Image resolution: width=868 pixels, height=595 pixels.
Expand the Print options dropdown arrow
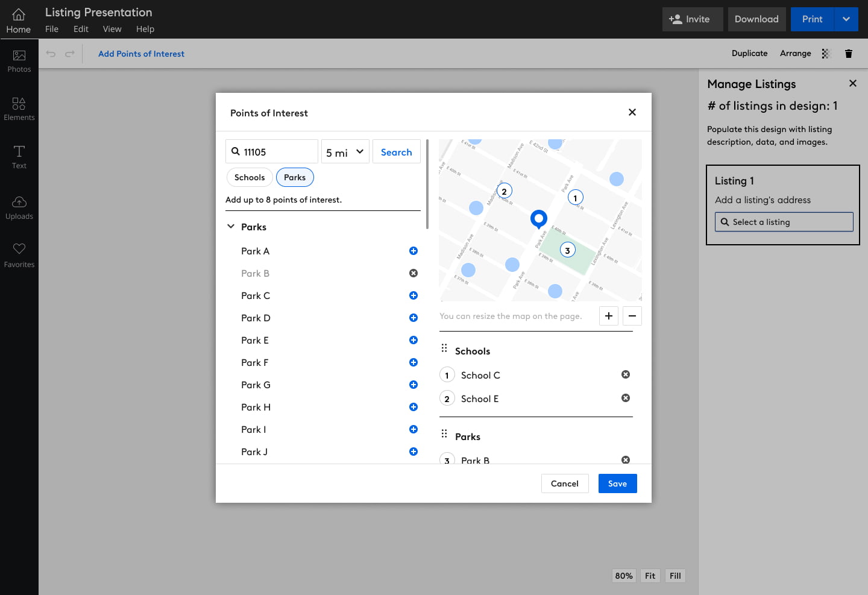coord(846,19)
